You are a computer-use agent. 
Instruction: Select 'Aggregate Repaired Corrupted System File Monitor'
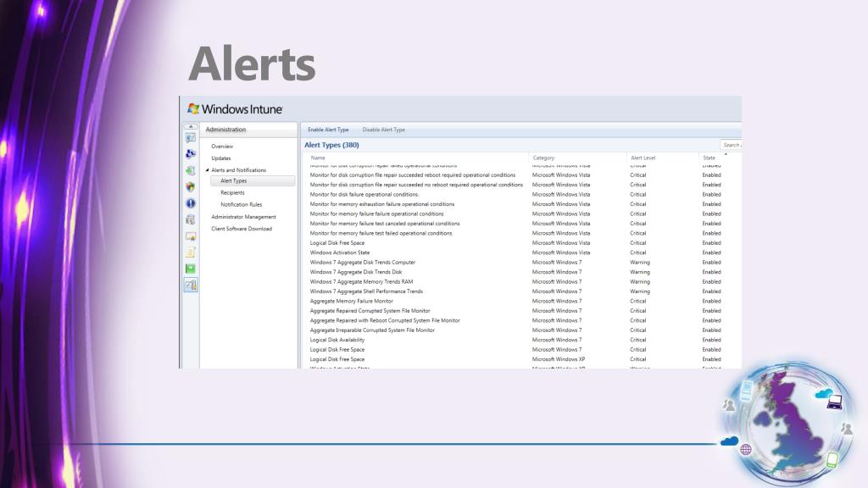tap(520, 310)
